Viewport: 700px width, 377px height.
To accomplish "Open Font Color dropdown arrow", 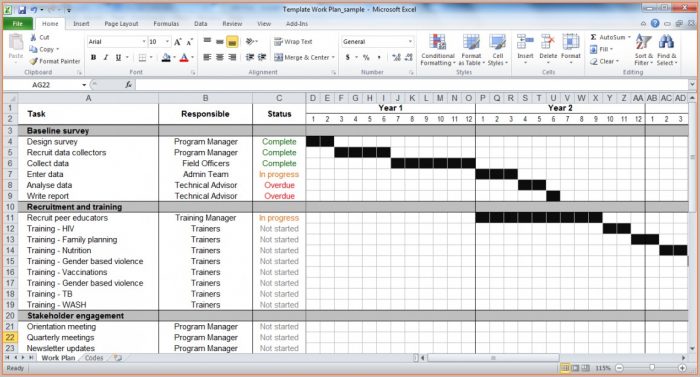I will pos(192,57).
